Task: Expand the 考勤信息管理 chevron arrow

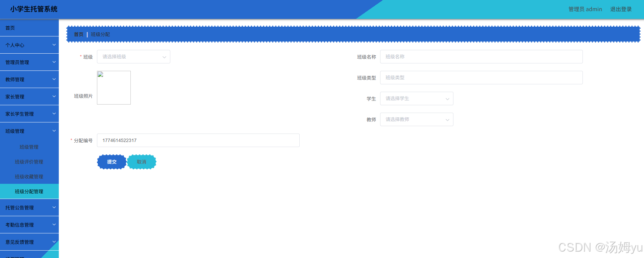Action: (54, 225)
